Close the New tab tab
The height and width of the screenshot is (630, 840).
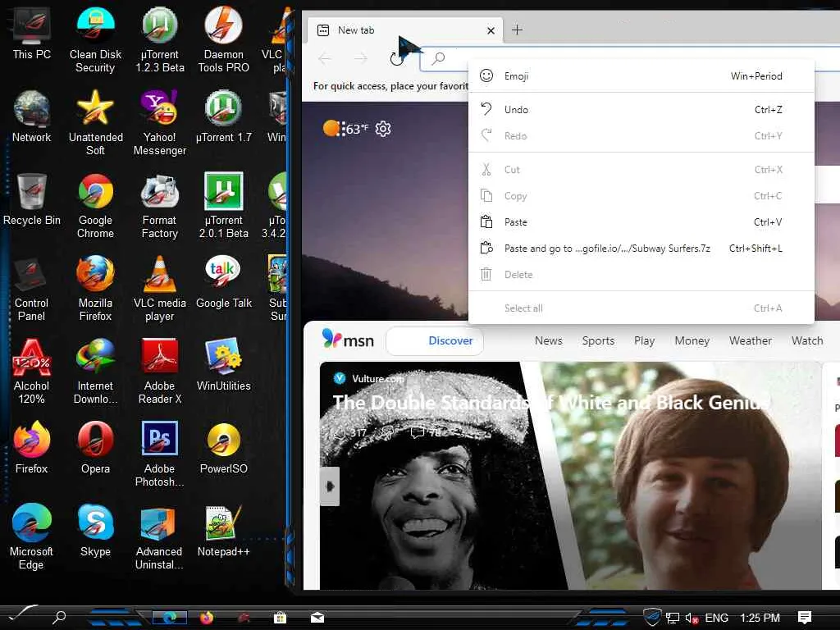tap(491, 31)
